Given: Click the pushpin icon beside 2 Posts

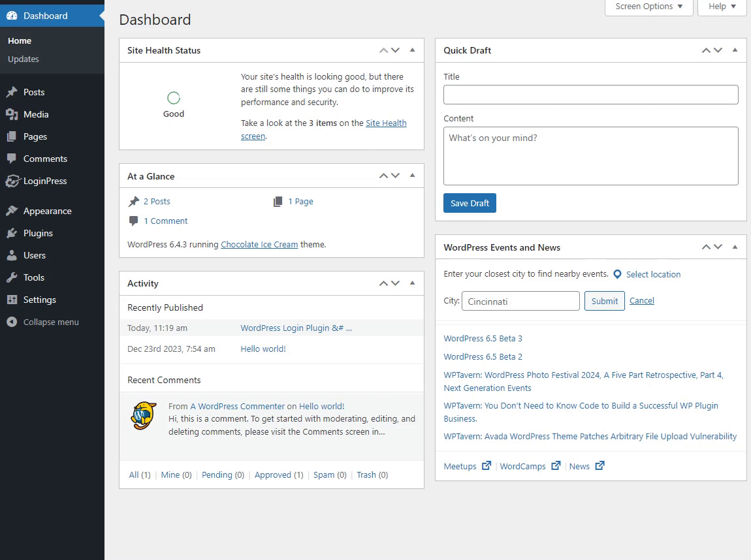Looking at the screenshot, I should [134, 202].
